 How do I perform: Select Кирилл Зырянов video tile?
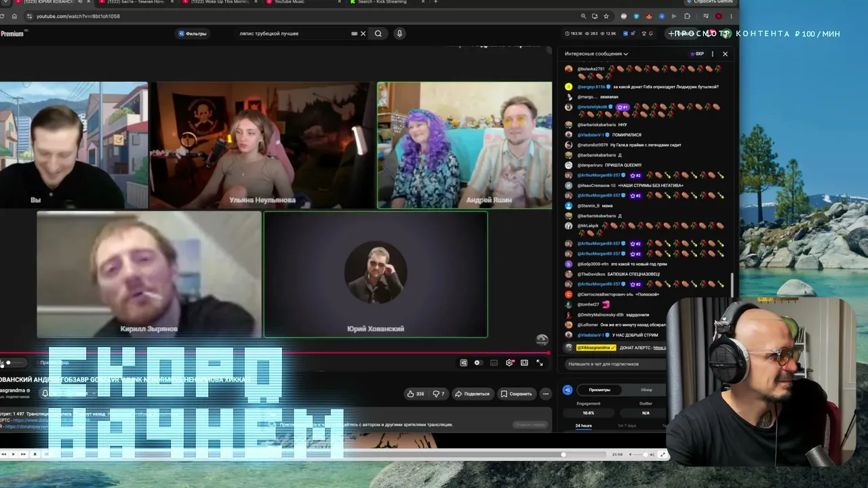[x=149, y=274]
